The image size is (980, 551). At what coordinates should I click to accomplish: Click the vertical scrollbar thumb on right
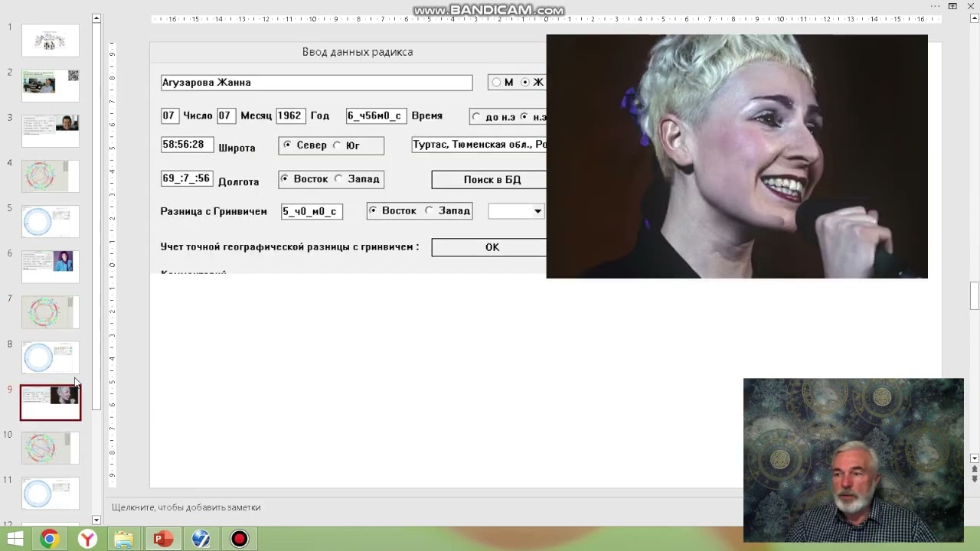975,296
